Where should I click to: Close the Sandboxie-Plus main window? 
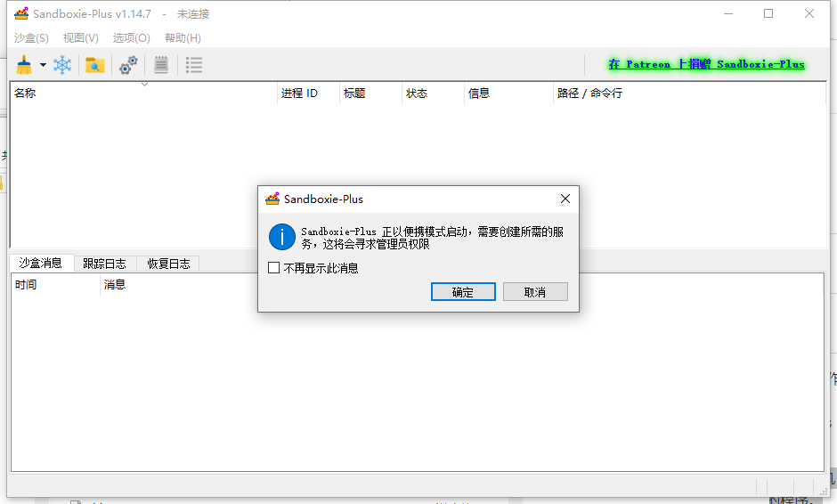tap(809, 13)
